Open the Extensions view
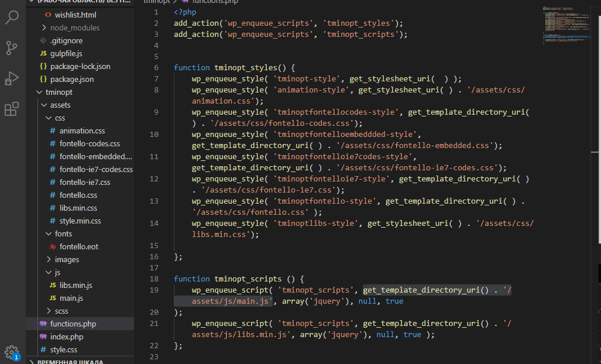 [x=12, y=109]
